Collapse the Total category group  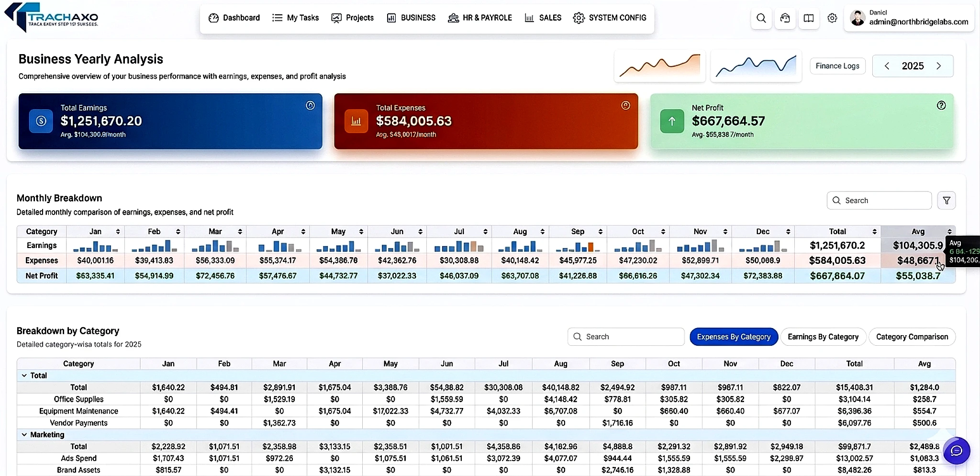tap(24, 375)
